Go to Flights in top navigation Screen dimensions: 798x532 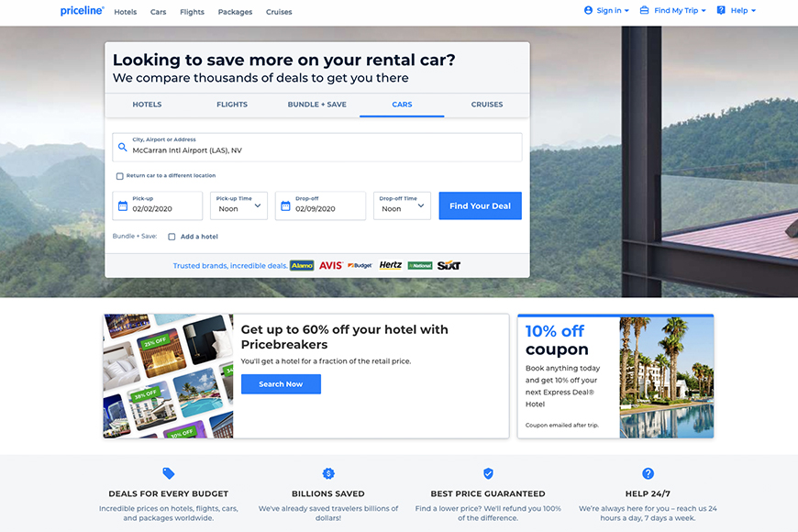(x=192, y=12)
